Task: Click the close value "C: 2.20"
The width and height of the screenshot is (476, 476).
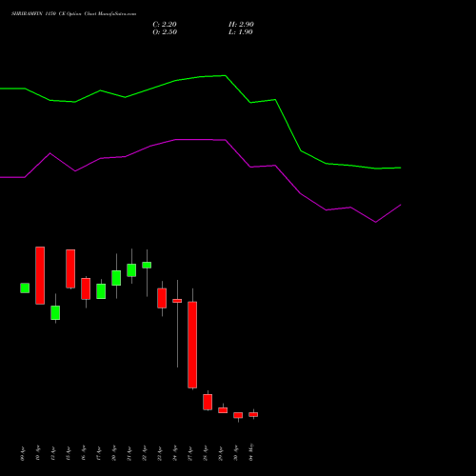Action: pyautogui.click(x=165, y=25)
